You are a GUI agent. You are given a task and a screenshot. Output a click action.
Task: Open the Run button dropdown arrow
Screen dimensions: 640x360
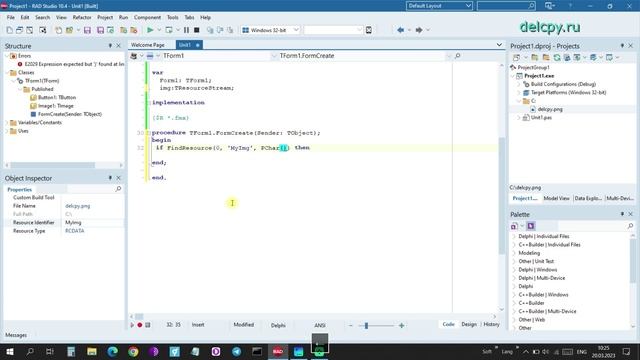[x=159, y=30]
